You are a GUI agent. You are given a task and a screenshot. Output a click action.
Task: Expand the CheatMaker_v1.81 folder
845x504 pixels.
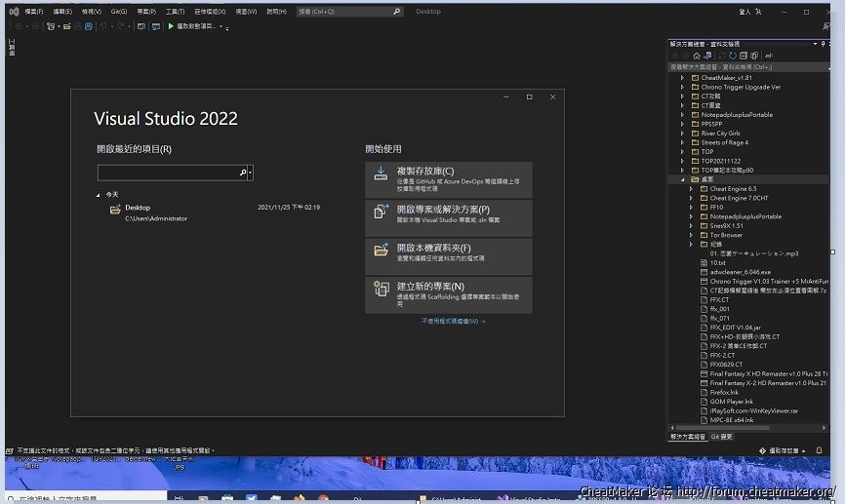683,78
